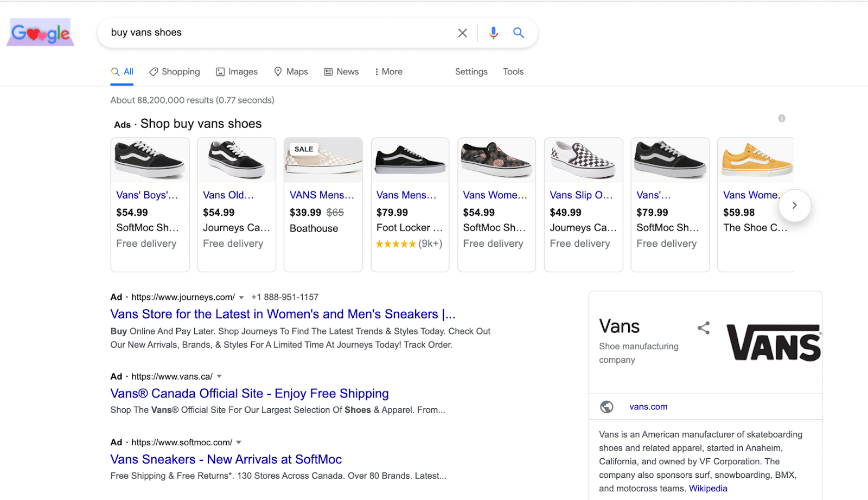Screen dimensions: 868x500
Task: Expand the More menu
Action: click(x=388, y=72)
